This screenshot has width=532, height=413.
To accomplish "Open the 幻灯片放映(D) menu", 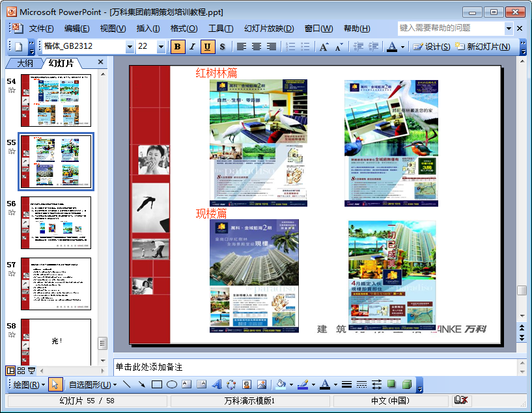I will click(x=269, y=29).
